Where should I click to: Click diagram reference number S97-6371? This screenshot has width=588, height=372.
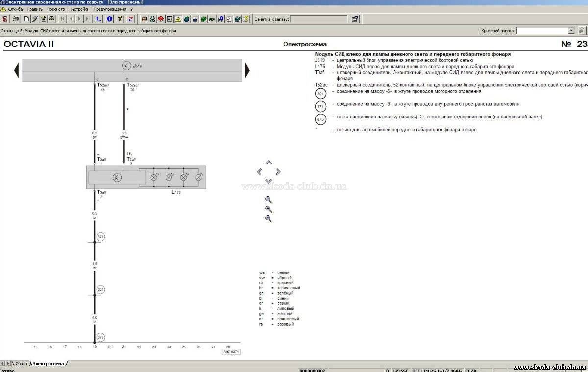click(231, 352)
